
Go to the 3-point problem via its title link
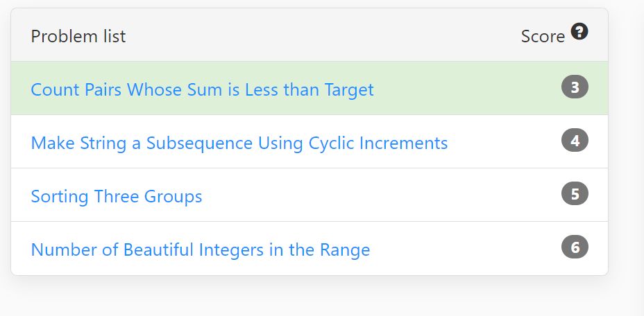pyautogui.click(x=202, y=89)
